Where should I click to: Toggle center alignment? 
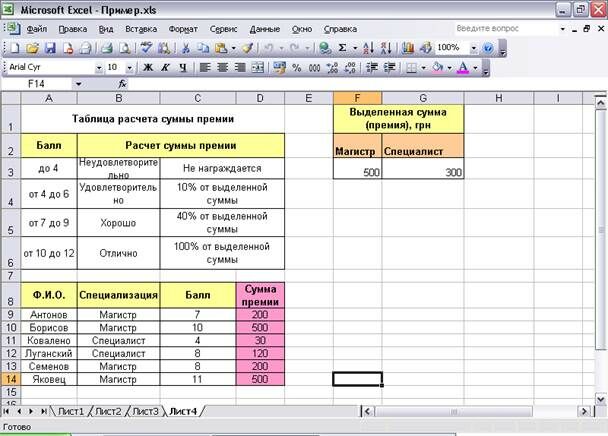(x=222, y=67)
